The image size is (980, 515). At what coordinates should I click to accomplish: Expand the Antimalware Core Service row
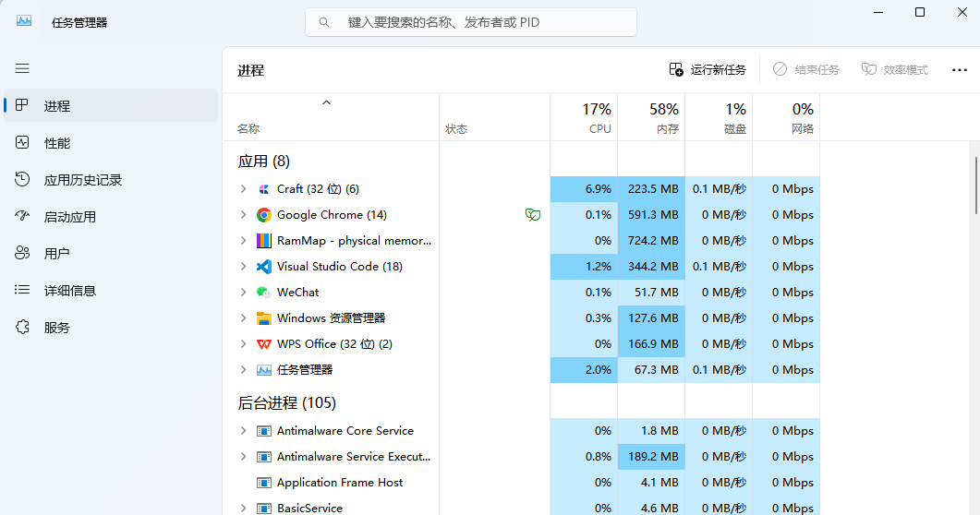click(244, 431)
